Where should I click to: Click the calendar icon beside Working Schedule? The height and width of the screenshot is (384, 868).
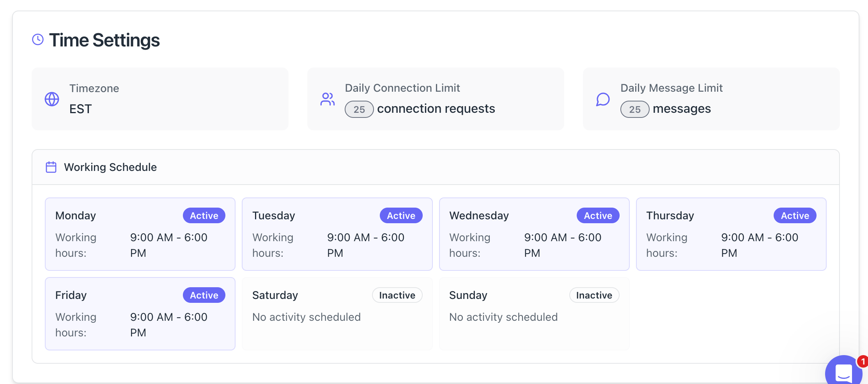click(51, 167)
